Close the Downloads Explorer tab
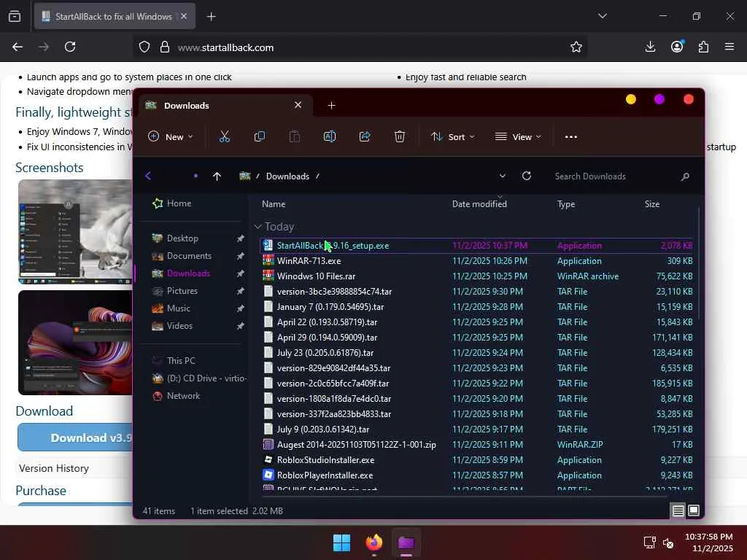 [298, 105]
